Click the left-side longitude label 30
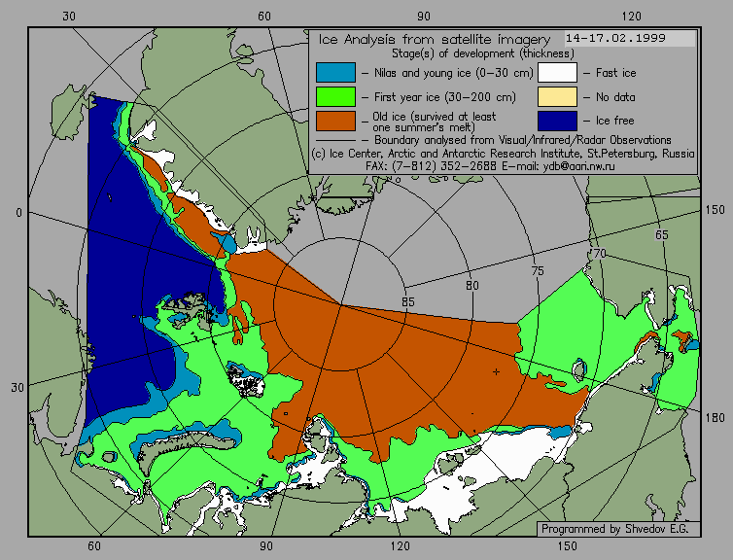733x560 pixels. [17, 388]
